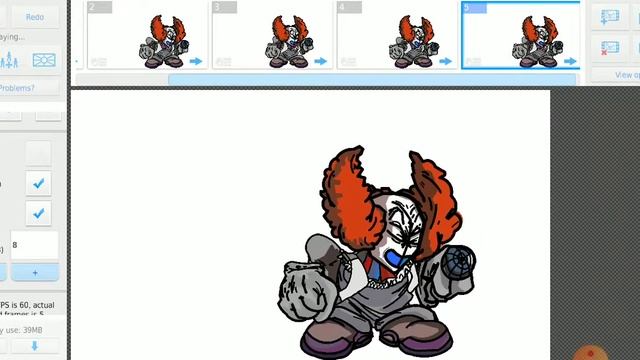Select frame 2 thumbnail
640x360 pixels.
coord(147,35)
